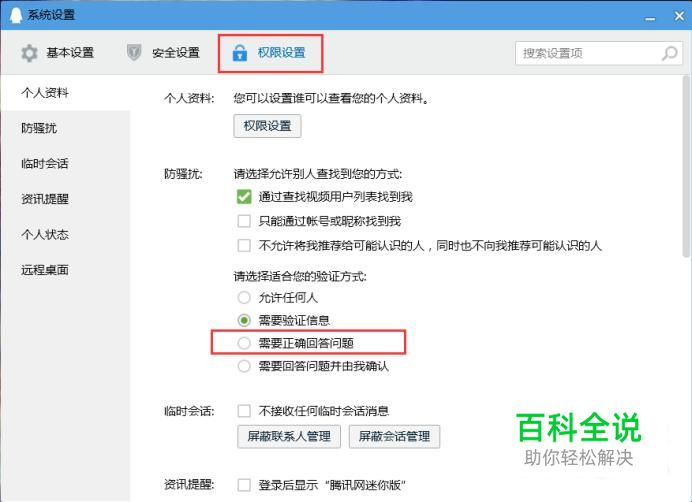Screen dimensions: 692x502
Task: Enable 只能通过帐号或昵称找到我 checkbox
Action: 244,221
